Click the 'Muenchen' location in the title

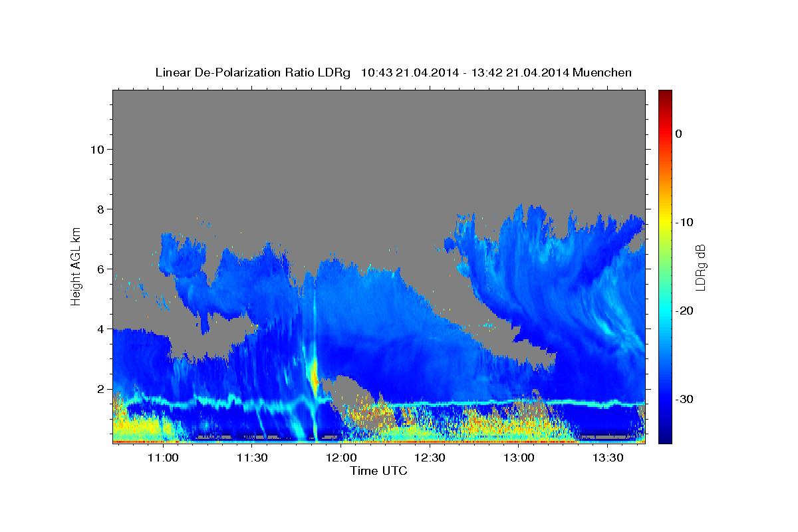pos(602,72)
